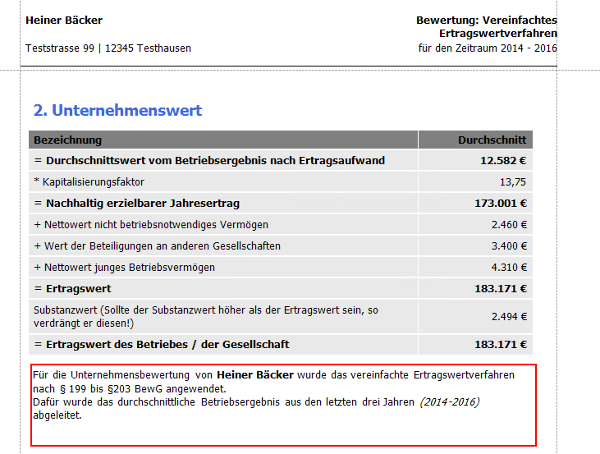Click bold 'Heiner Bäcker' in the explanation paragraph

click(255, 375)
